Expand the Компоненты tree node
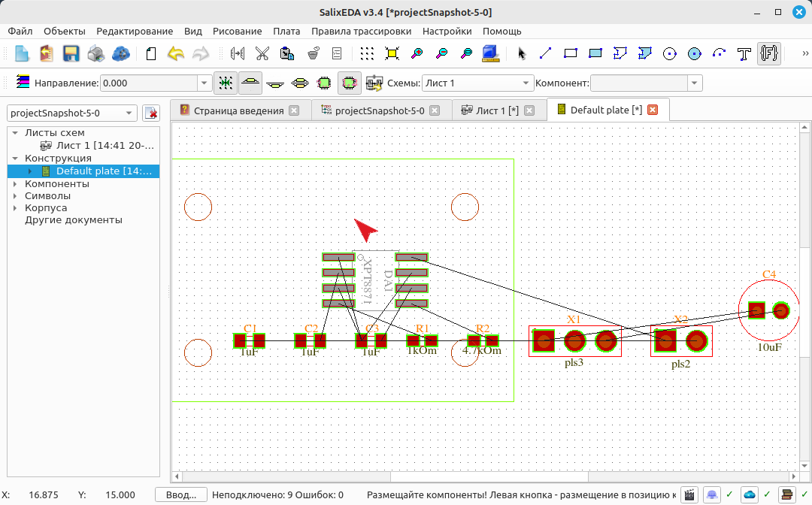Viewport: 812px width, 505px height. click(15, 183)
